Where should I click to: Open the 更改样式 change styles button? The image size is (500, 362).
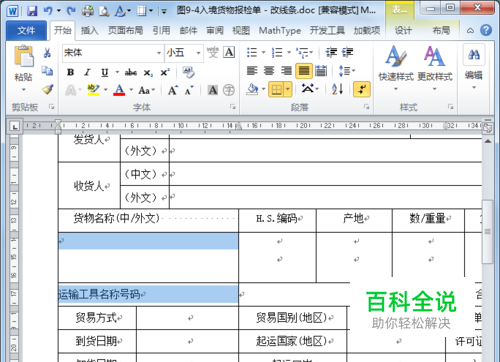click(x=435, y=68)
